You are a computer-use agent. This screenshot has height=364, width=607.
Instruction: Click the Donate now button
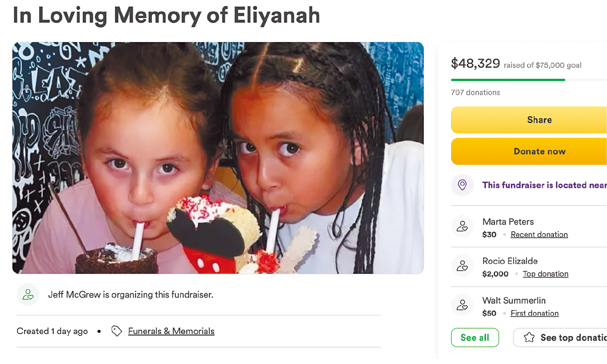pyautogui.click(x=529, y=151)
